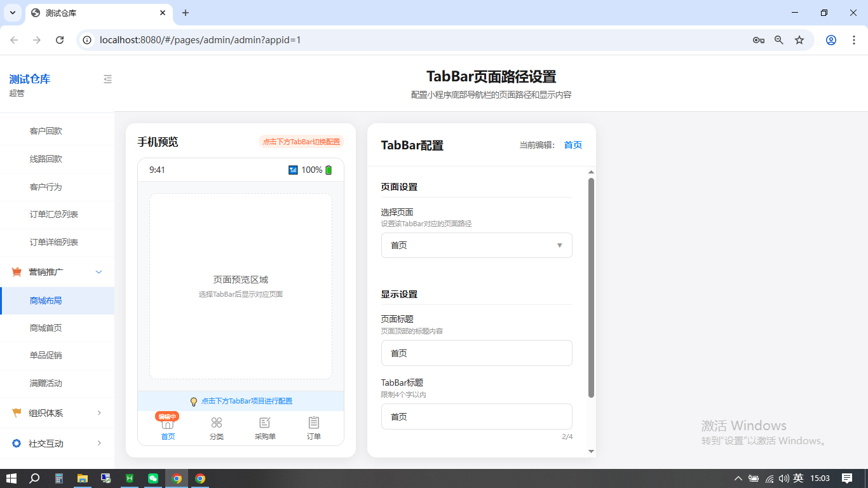Open the 采购单 TabBar icon

265,423
